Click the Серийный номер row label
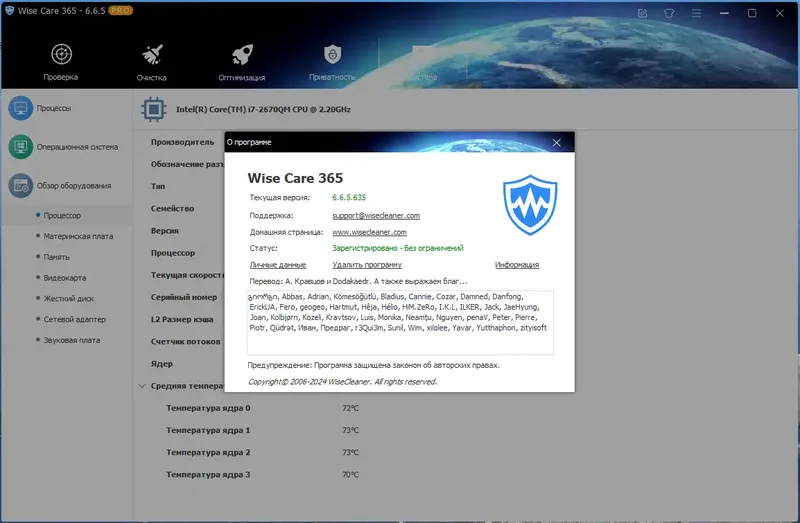Screen dimensions: 800x523 point(184,297)
